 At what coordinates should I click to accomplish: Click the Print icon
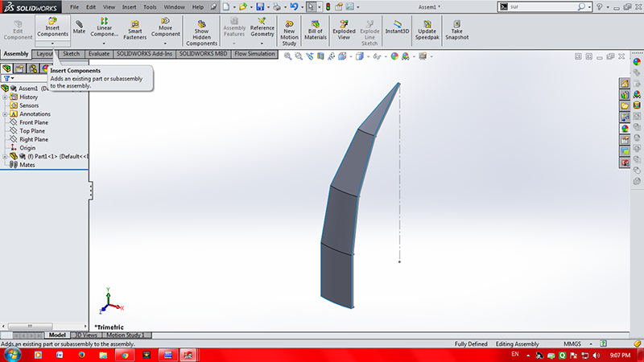coord(277,6)
